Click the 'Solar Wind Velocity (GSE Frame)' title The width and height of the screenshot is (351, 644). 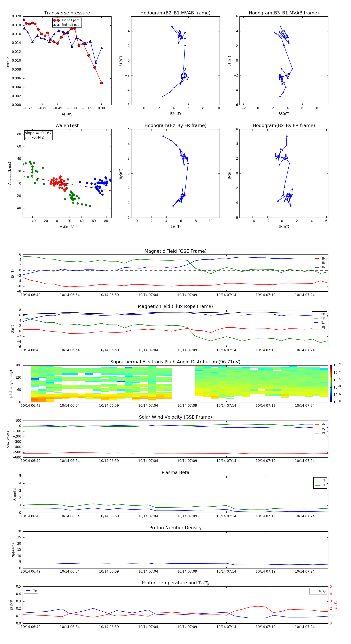[x=175, y=417]
